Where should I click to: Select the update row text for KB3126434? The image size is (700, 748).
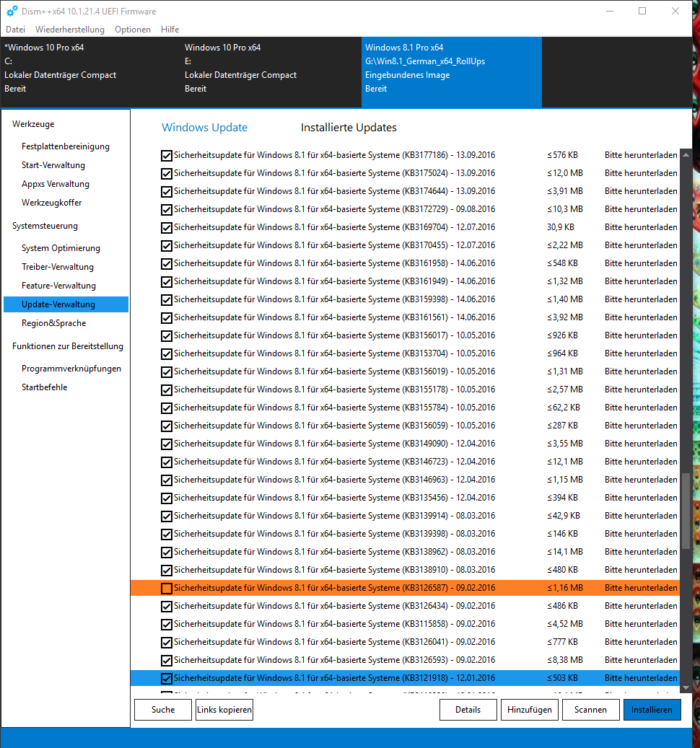click(x=335, y=606)
